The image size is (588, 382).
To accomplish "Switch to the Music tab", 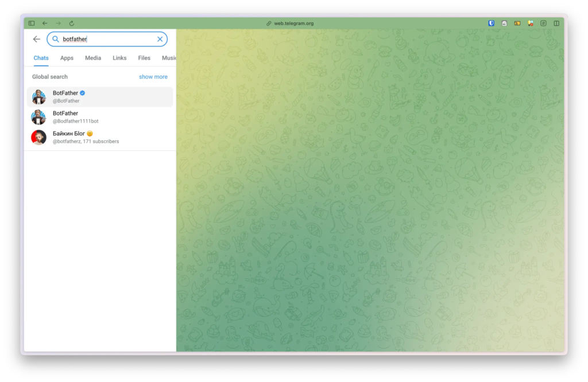I will pos(169,58).
